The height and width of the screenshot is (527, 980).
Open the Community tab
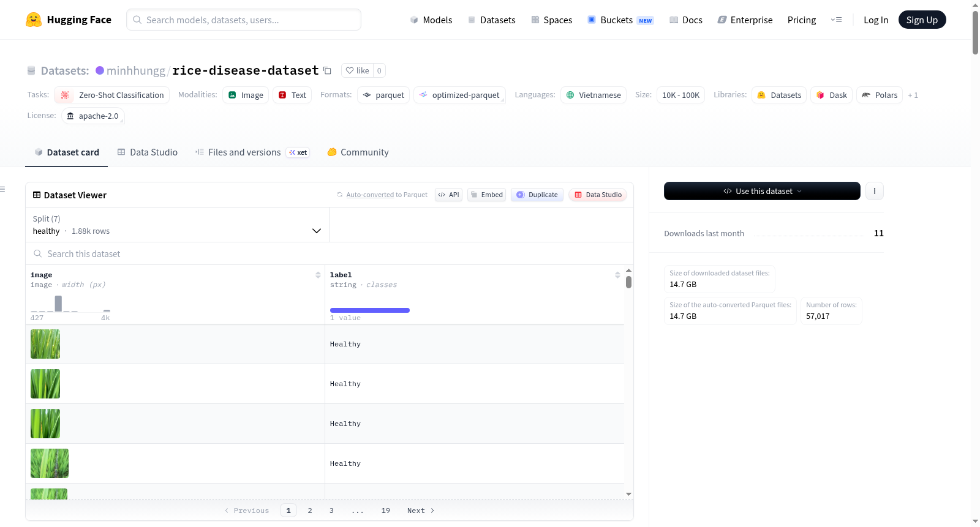click(x=358, y=152)
